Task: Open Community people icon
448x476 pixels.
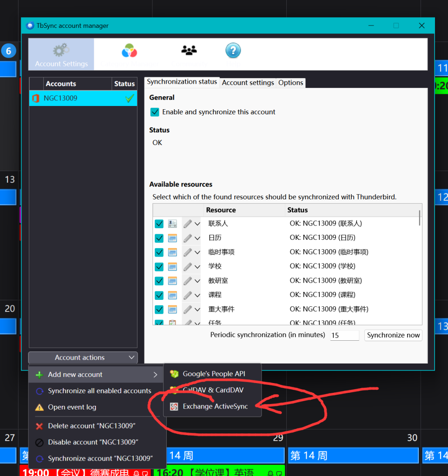Action: pos(189,50)
